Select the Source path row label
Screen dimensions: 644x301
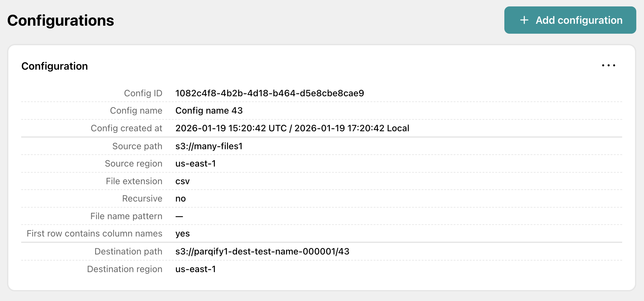137,146
